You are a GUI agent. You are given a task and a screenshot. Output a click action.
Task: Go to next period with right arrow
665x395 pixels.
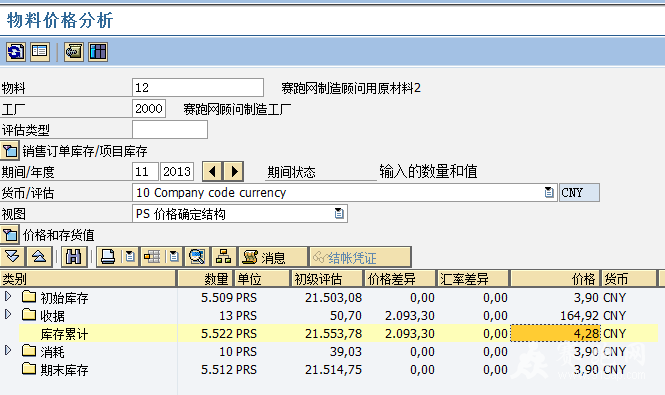tap(233, 172)
